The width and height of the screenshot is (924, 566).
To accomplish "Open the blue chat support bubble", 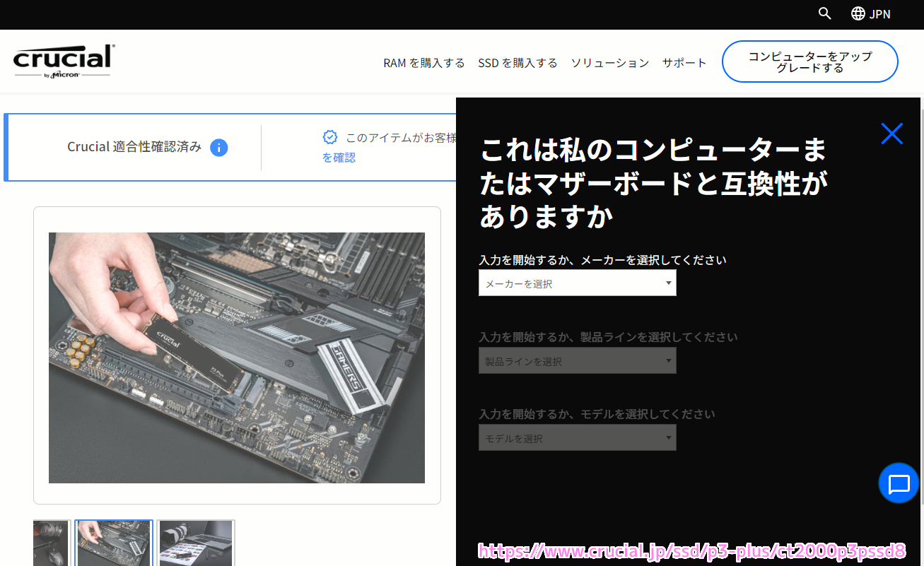I will 899,484.
